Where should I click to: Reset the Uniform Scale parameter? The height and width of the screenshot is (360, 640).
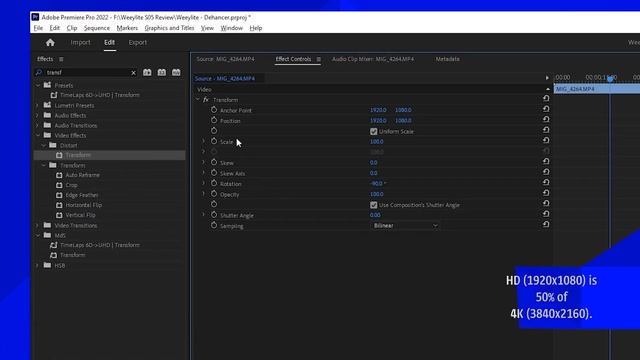pos(546,130)
